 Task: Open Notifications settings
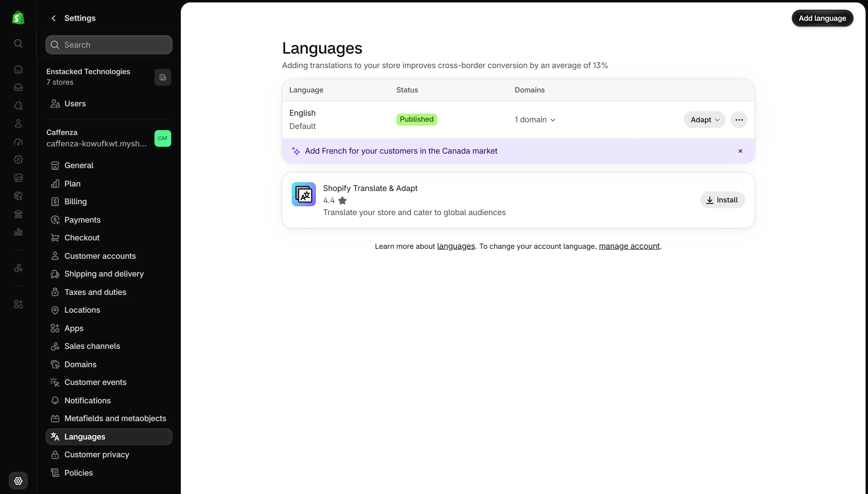(109, 400)
